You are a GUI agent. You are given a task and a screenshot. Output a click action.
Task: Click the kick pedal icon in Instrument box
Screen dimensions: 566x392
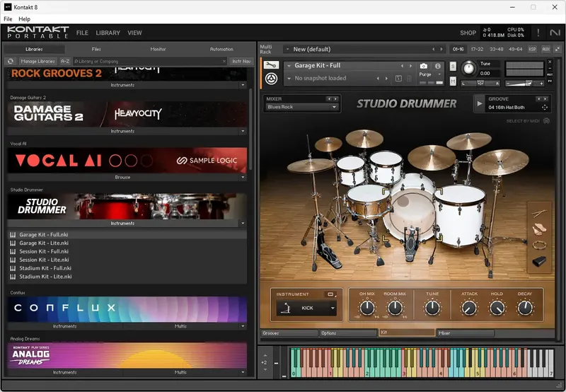click(x=286, y=308)
